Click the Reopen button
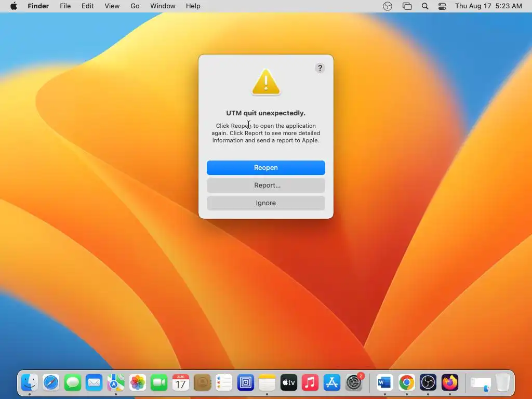The width and height of the screenshot is (532, 399). pos(265,168)
